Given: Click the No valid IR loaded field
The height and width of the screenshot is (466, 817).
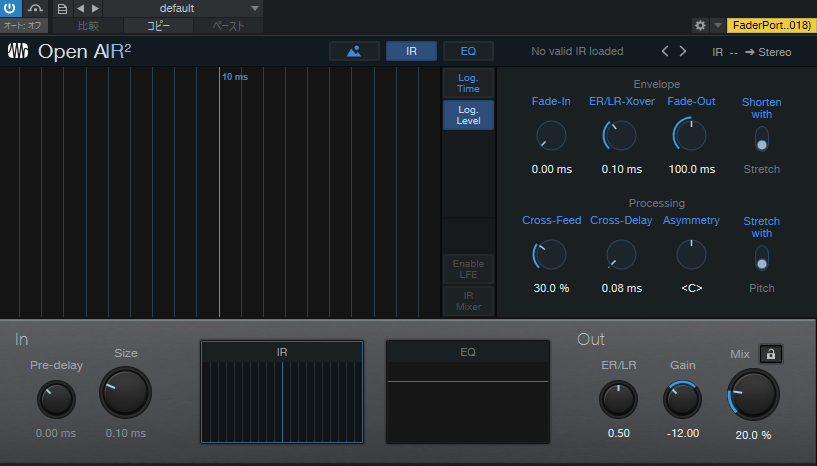Looking at the screenshot, I should (x=577, y=51).
